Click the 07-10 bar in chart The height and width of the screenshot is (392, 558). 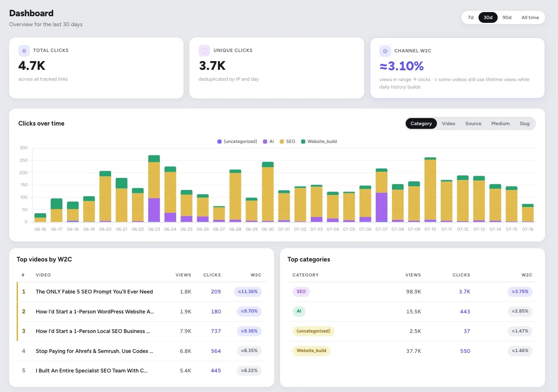[x=430, y=190]
